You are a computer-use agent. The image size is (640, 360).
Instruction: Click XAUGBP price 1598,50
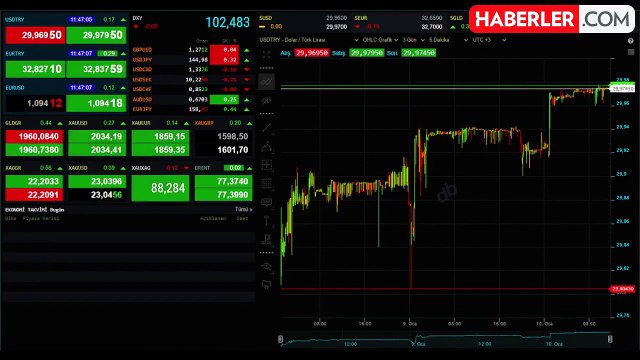(224, 136)
